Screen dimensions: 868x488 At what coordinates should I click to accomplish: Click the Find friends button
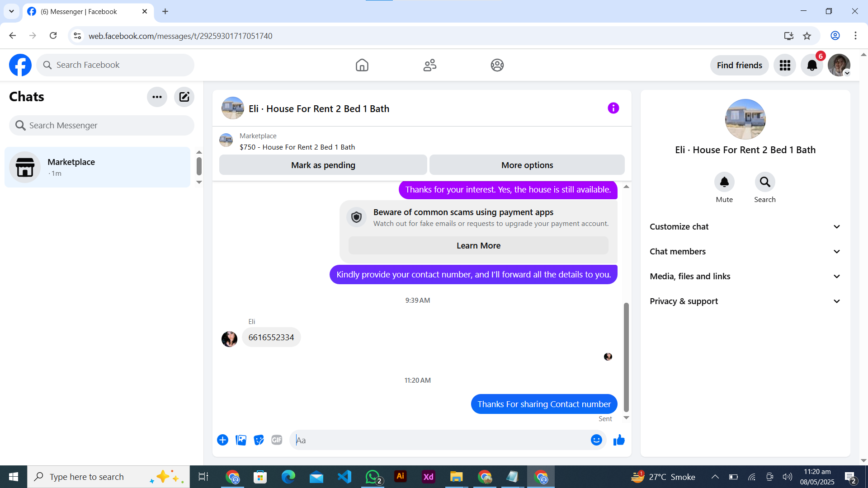pos(740,65)
